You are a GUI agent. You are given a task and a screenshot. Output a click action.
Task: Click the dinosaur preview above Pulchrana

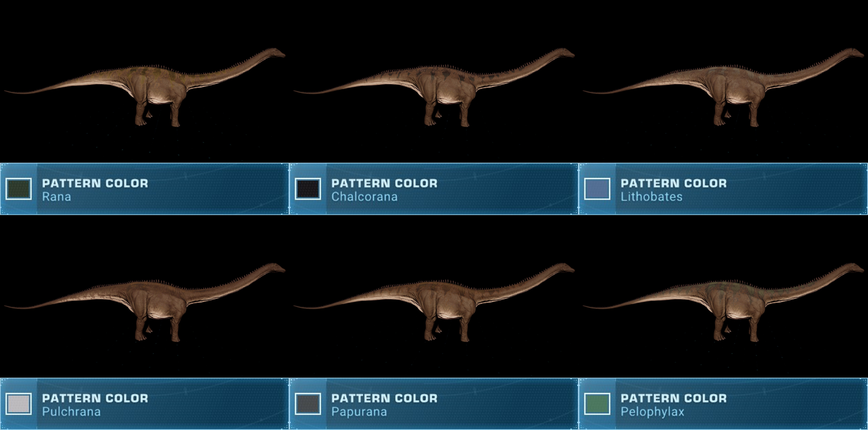tap(145, 302)
